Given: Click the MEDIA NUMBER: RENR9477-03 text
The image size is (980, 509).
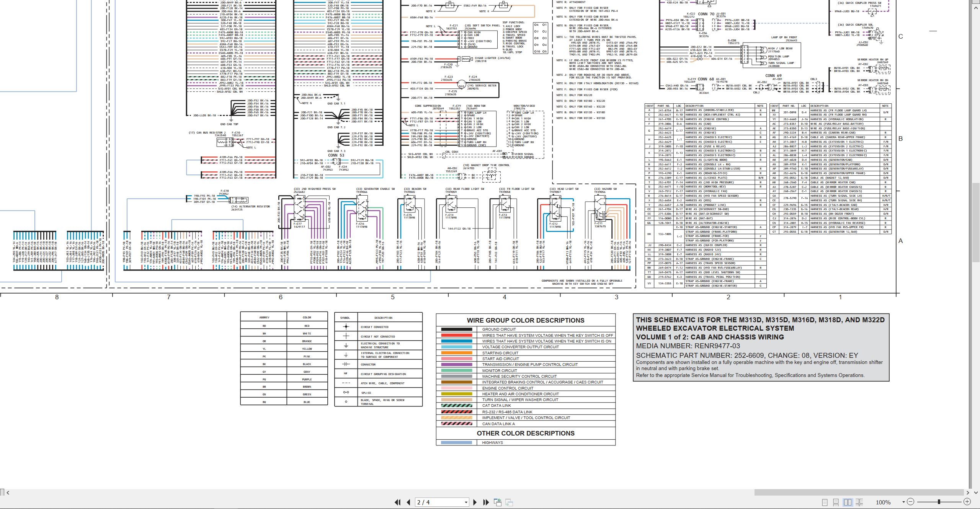Looking at the screenshot, I should (x=688, y=346).
